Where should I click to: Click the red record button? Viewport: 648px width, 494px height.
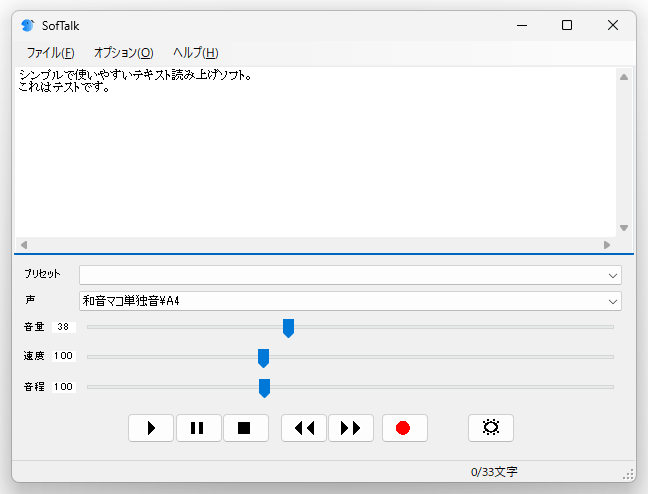click(x=405, y=428)
